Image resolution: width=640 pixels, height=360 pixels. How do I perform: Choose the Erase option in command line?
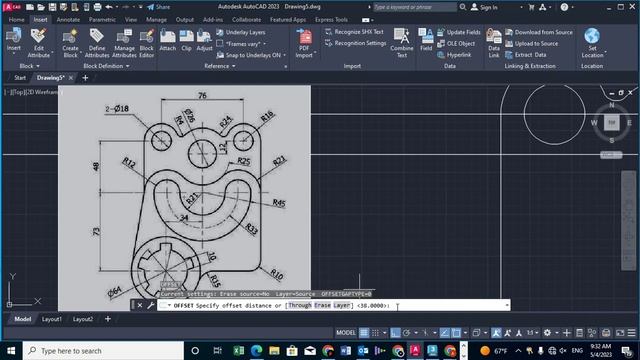(x=322, y=305)
